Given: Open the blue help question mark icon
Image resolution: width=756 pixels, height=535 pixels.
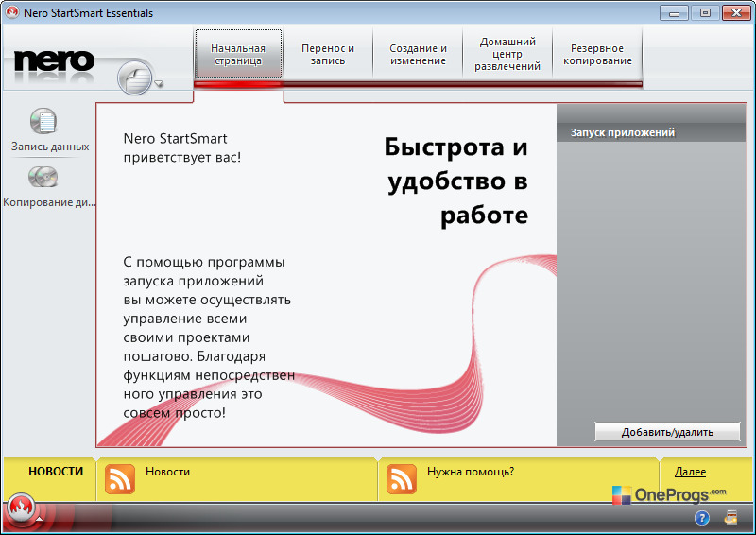Looking at the screenshot, I should (701, 518).
